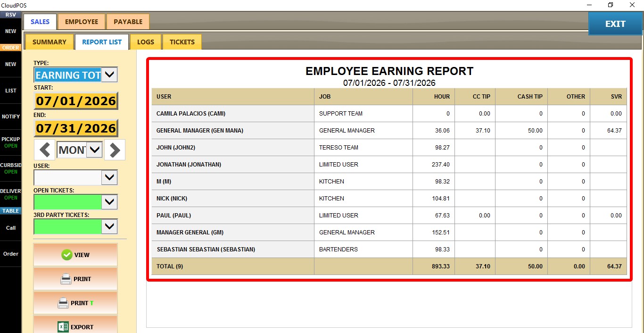Click the TERESO TEAM job cell
Image resolution: width=644 pixels, height=333 pixels.
[x=363, y=148]
